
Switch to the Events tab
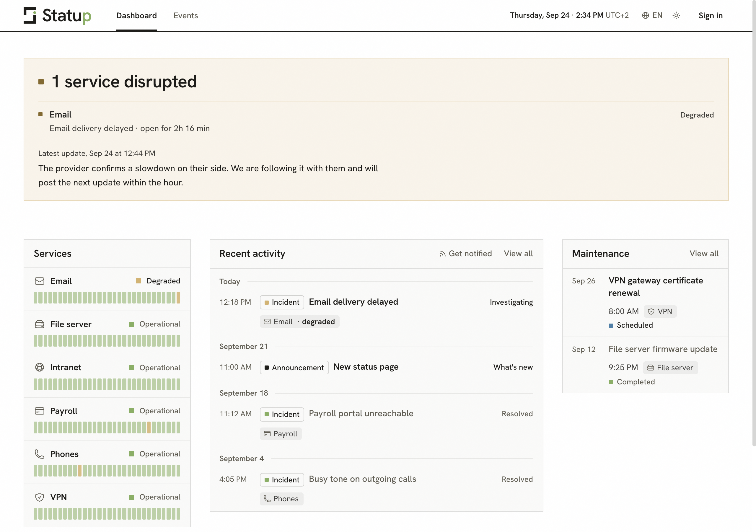[x=185, y=15]
